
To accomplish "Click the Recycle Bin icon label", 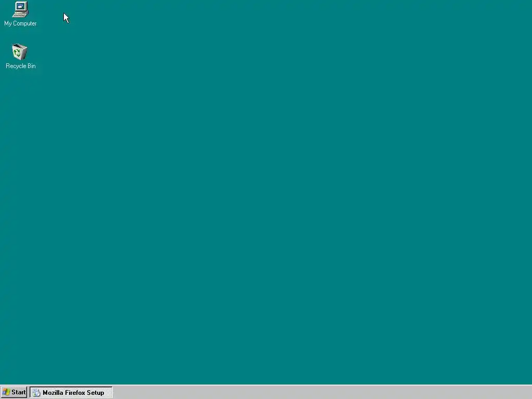I will point(21,66).
